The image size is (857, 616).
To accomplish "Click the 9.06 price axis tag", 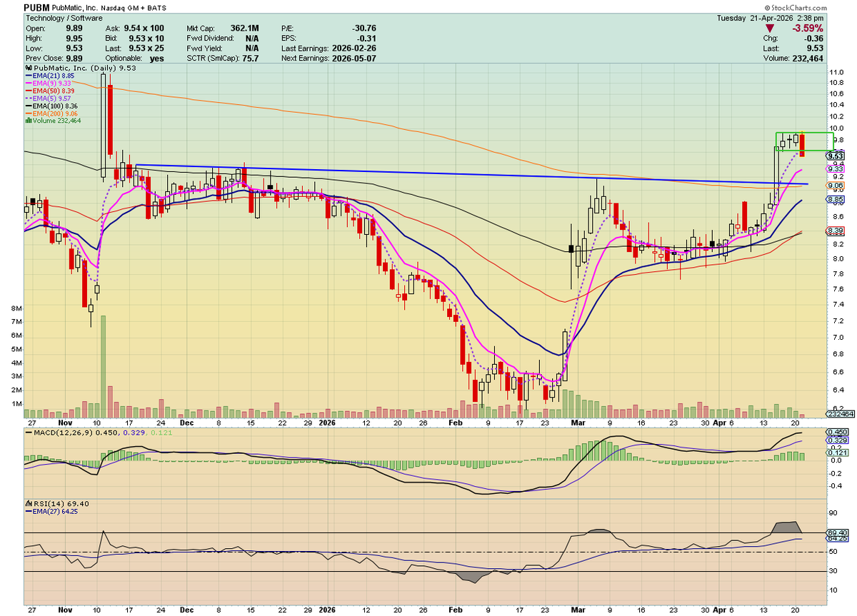I will [x=836, y=186].
